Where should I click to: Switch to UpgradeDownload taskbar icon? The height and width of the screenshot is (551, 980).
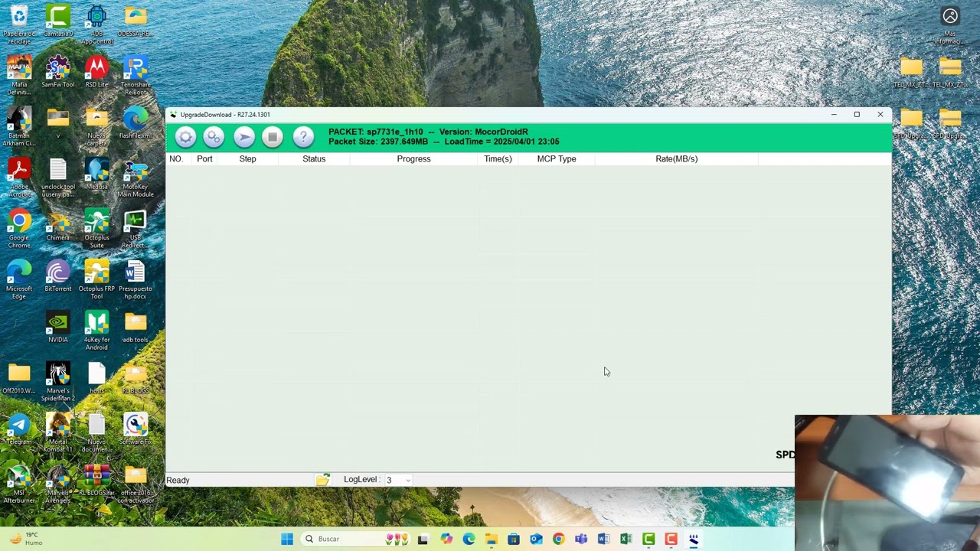pos(694,539)
